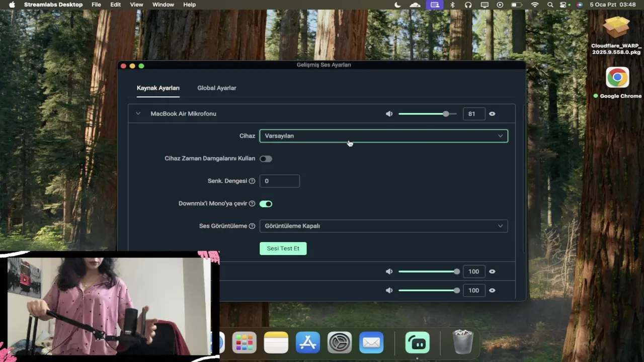Launch Siri from the menu bar
The image size is (644, 362).
click(580, 5)
